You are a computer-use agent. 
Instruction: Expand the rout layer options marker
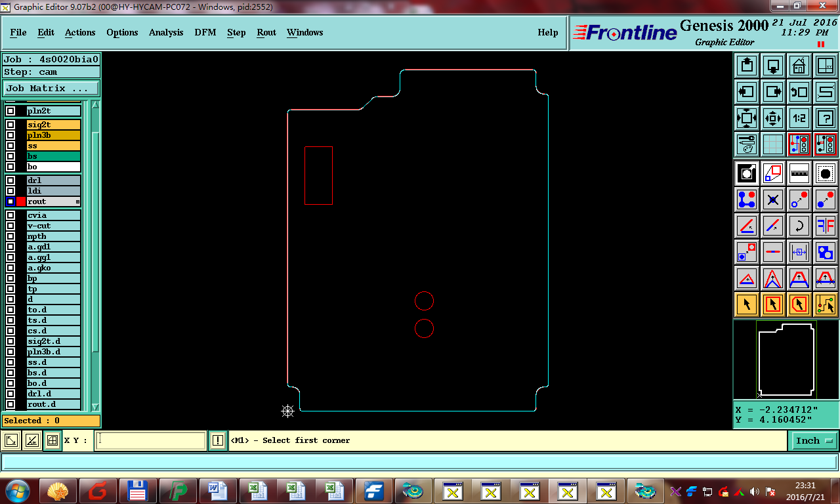pos(77,201)
